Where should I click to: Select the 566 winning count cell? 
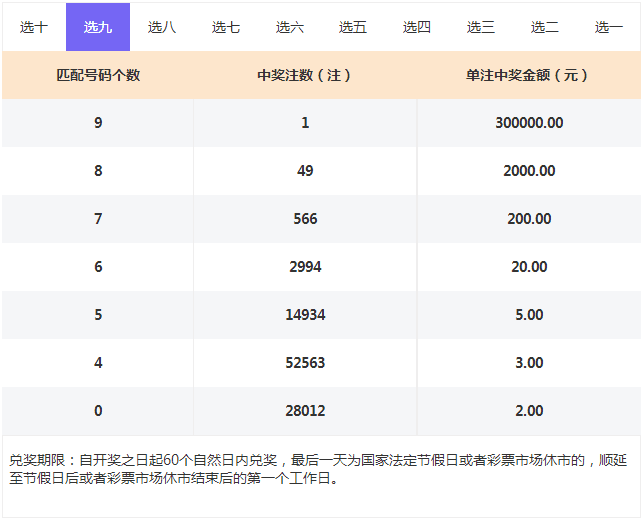(305, 219)
